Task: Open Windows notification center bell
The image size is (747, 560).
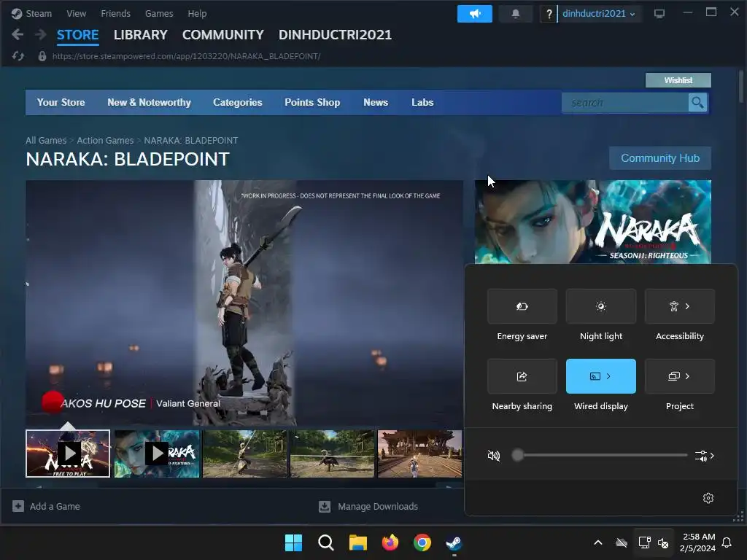Action: click(727, 542)
